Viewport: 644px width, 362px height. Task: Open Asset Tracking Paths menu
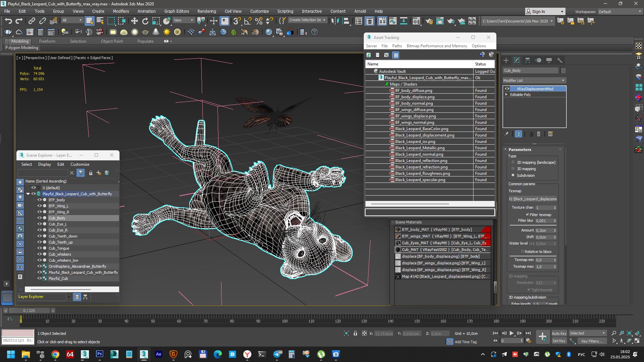click(397, 46)
